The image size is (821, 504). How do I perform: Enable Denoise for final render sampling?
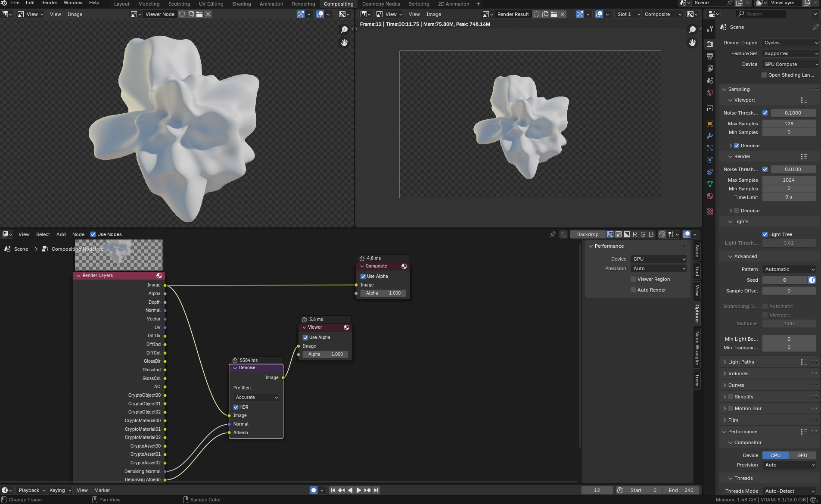coord(737,211)
